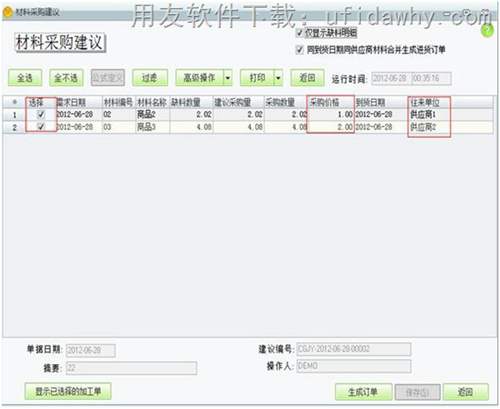Click the 建议编号 field
Viewport: 500px width, 409px height.
coord(354,349)
